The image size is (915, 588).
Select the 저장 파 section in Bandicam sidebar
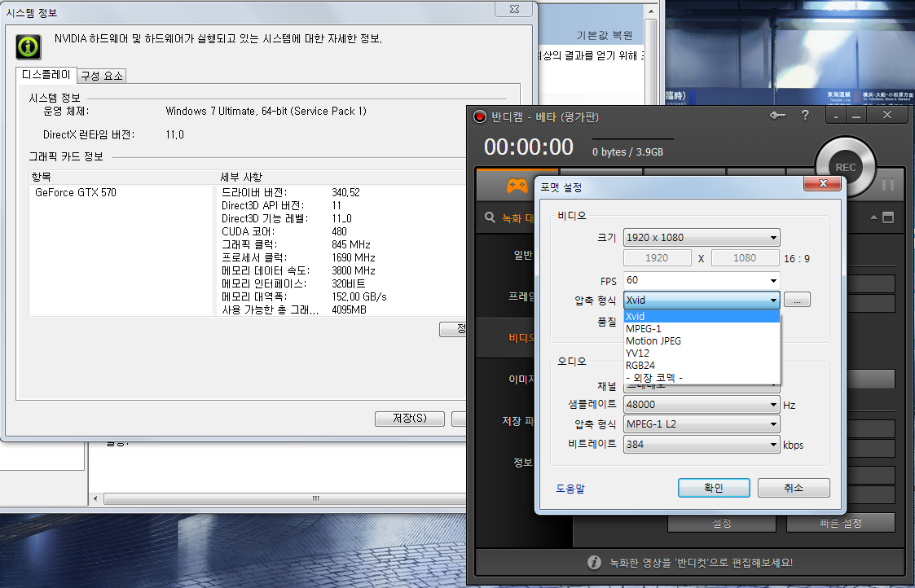[517, 420]
